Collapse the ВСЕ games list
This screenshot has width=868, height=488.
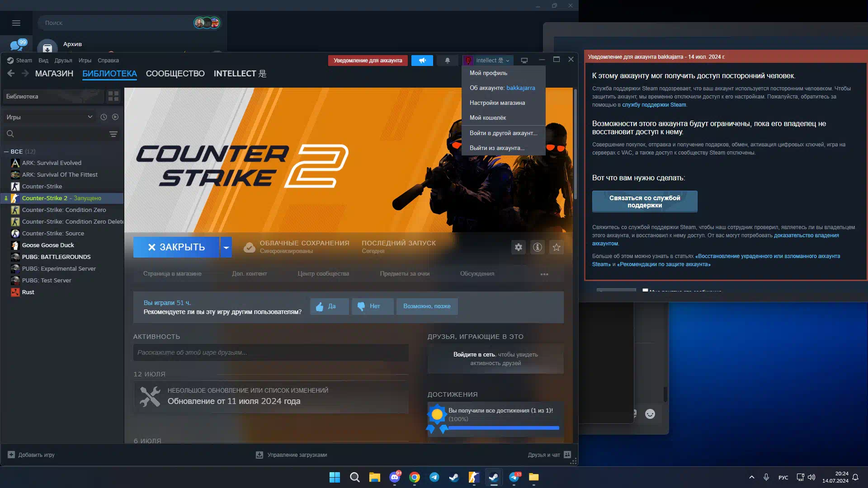(6, 152)
